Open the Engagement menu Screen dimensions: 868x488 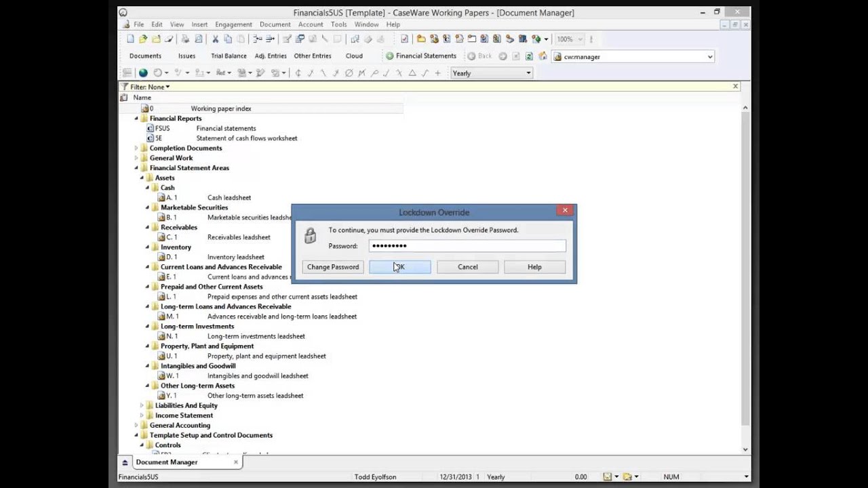(x=233, y=24)
